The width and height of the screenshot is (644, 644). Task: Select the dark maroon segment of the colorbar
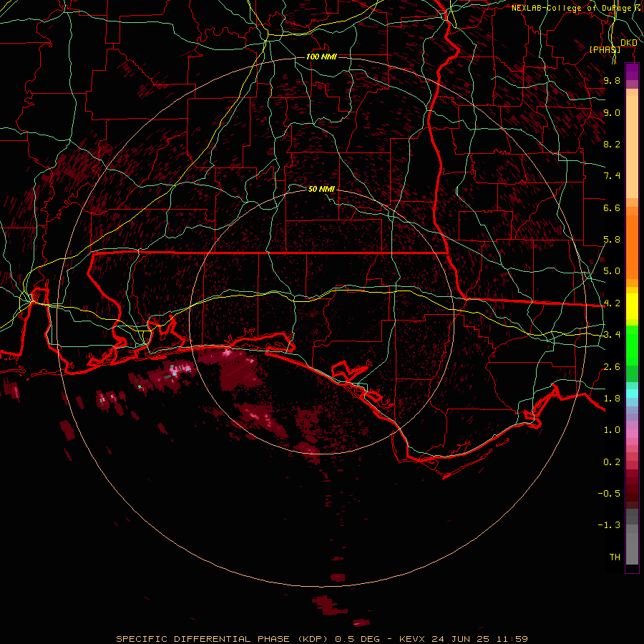[x=632, y=489]
